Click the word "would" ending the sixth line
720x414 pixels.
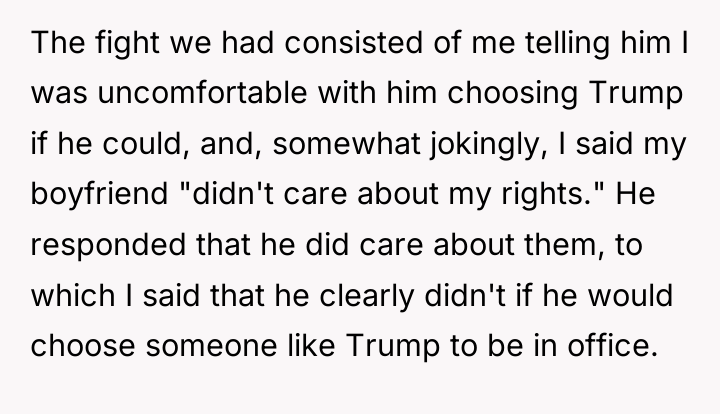[630, 295]
